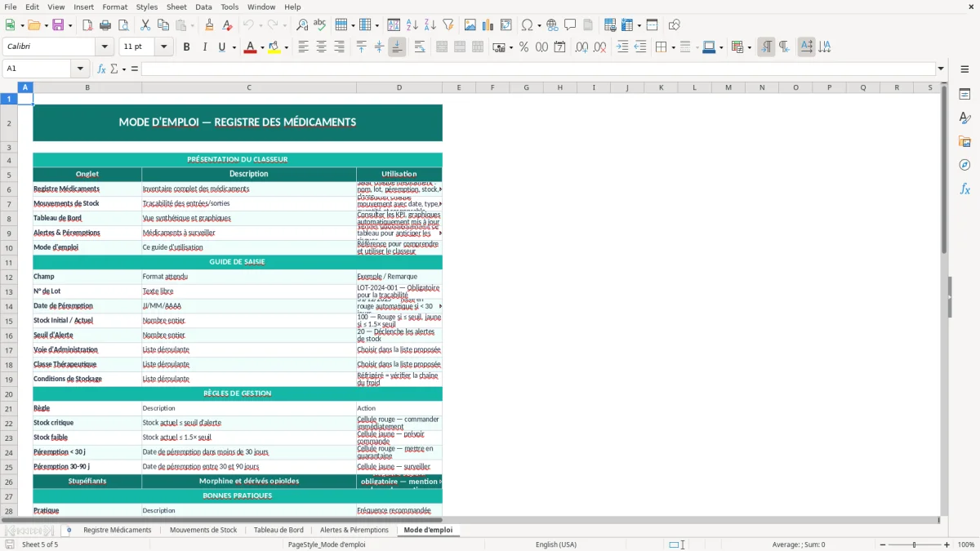Open sidebar Properties panel

(x=964, y=95)
